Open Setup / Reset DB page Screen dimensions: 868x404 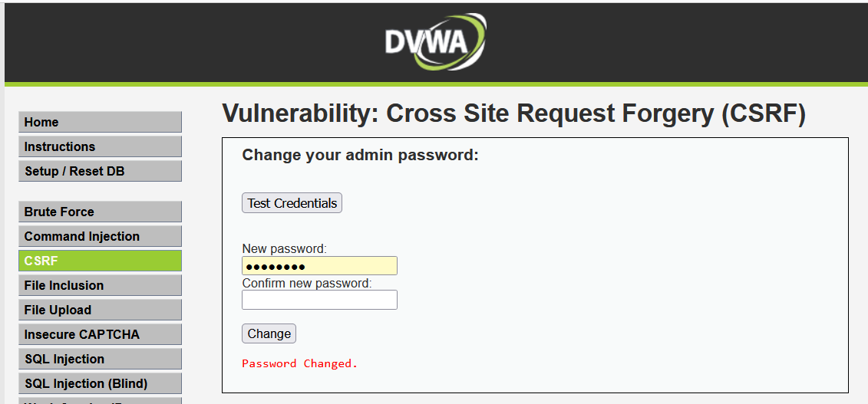tap(100, 171)
